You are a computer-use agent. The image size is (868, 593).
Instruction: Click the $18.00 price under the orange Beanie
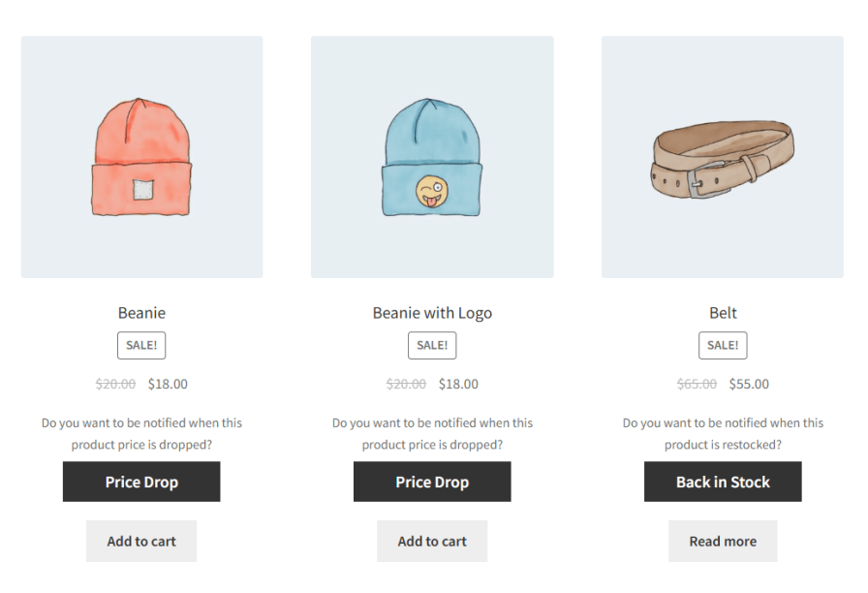168,384
